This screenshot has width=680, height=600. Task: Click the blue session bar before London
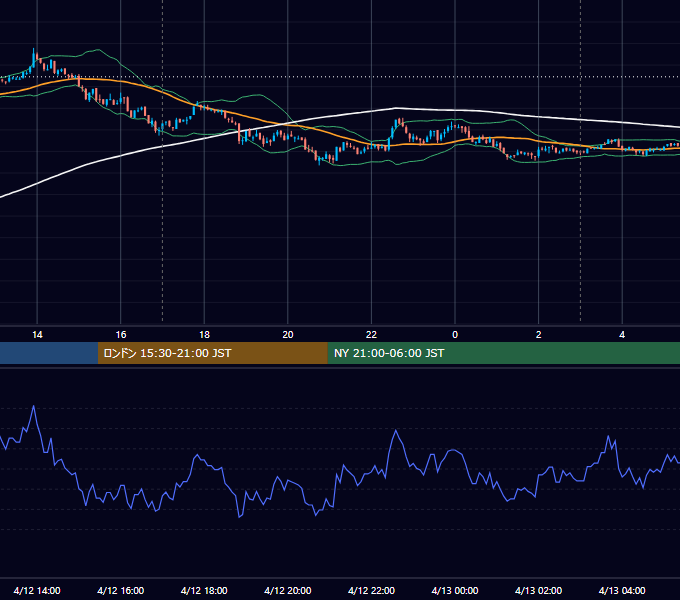49,353
